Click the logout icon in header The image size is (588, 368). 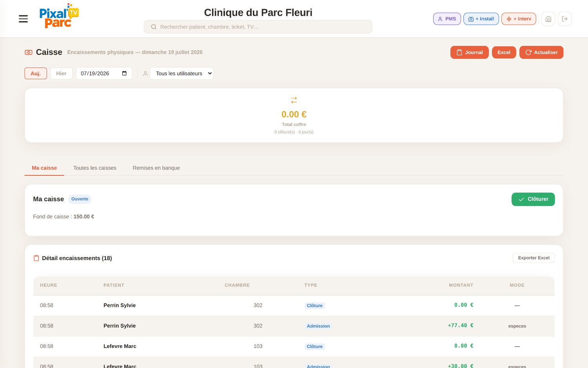pos(565,19)
